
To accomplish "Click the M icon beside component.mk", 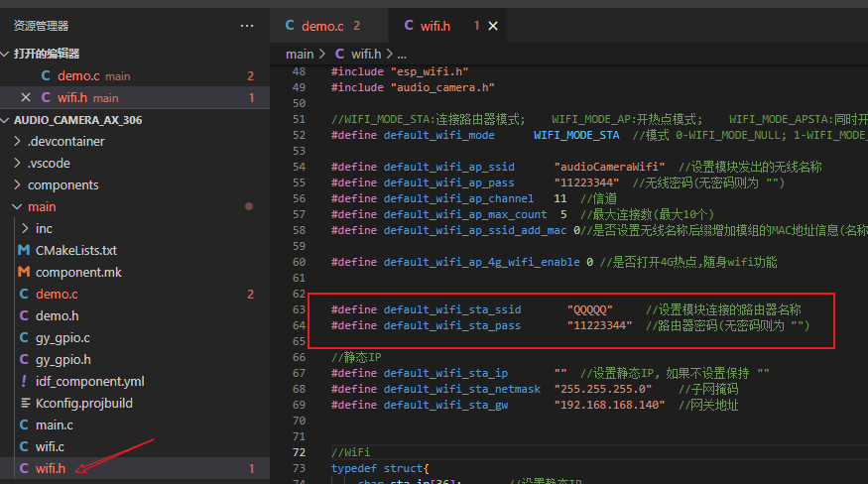I will tap(24, 272).
